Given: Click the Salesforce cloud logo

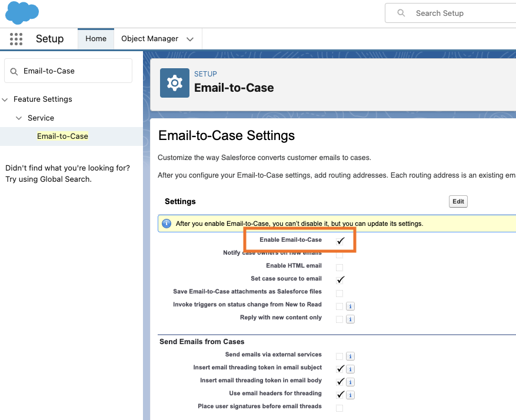Looking at the screenshot, I should pyautogui.click(x=22, y=12).
